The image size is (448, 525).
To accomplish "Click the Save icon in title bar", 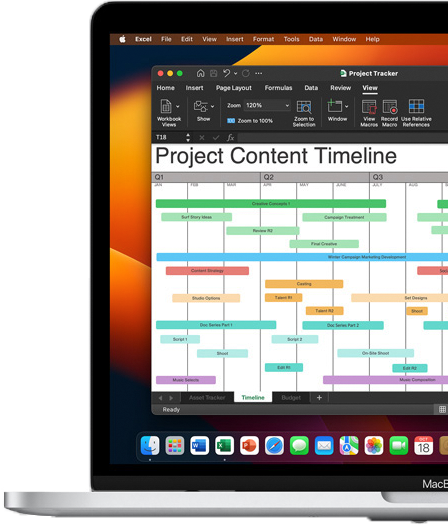I will [x=214, y=73].
